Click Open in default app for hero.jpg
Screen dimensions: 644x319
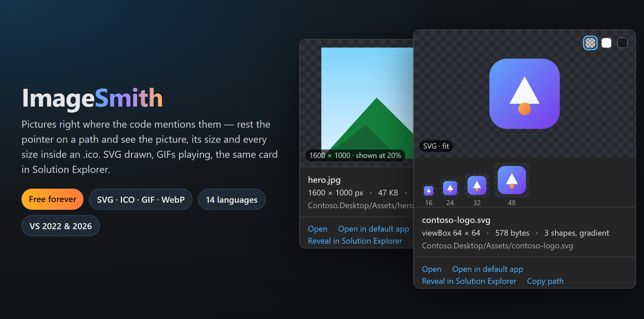coord(374,229)
